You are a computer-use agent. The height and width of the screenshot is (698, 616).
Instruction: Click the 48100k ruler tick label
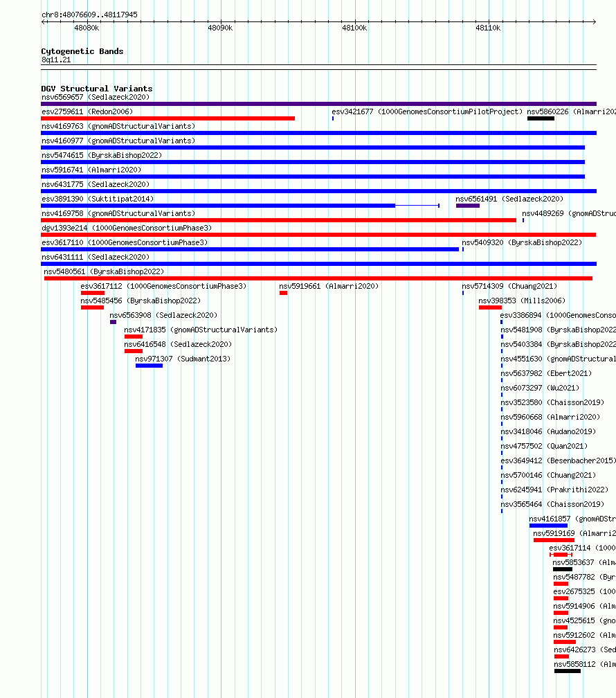tap(354, 28)
